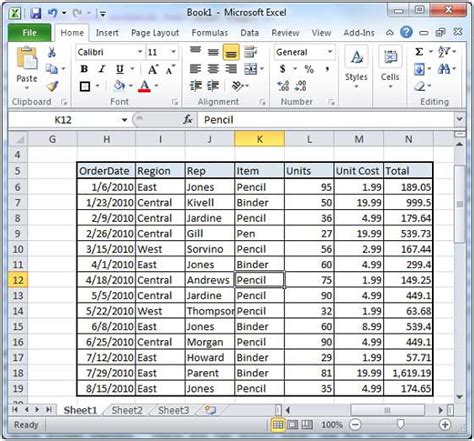Click the Cut scissors icon

click(x=52, y=52)
